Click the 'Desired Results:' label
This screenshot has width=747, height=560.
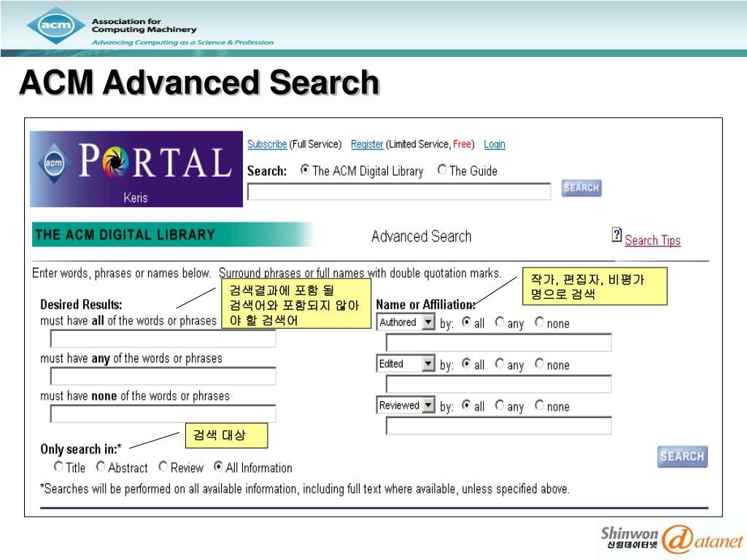(x=81, y=305)
